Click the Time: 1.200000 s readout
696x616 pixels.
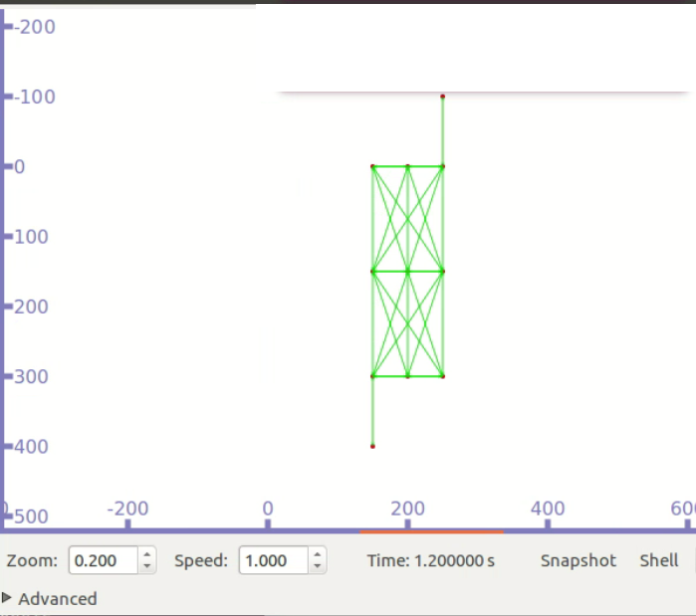tap(430, 560)
